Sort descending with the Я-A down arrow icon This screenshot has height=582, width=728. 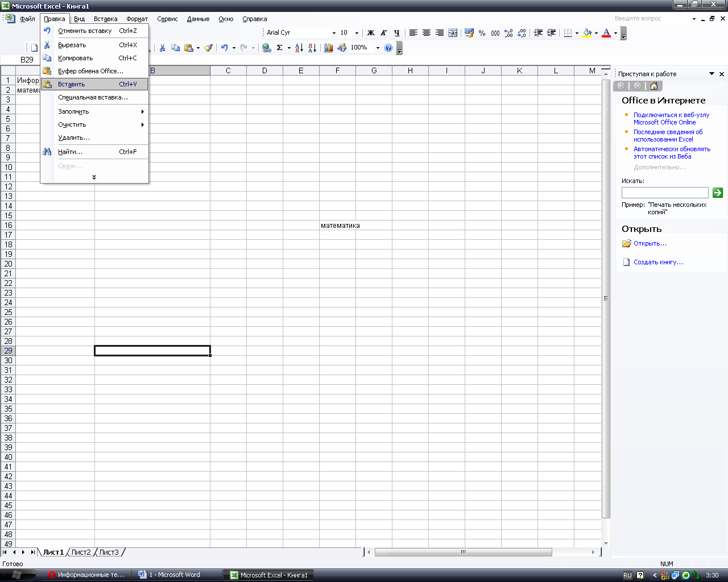(312, 48)
